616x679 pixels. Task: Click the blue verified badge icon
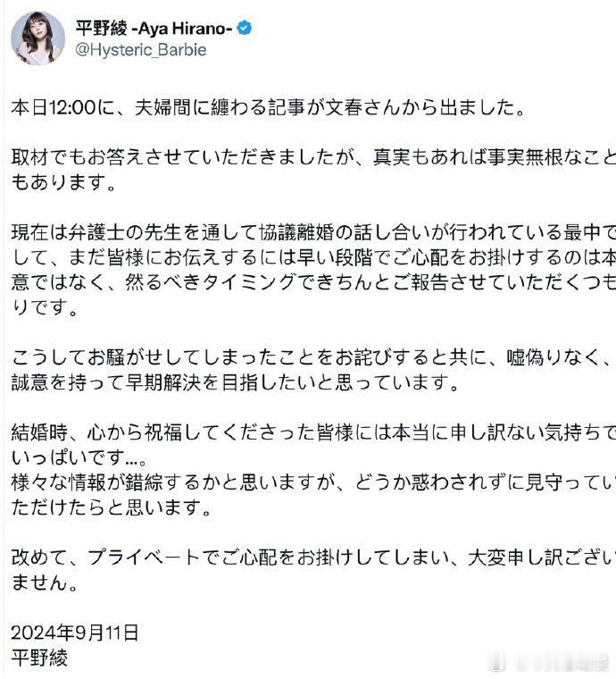(x=245, y=29)
